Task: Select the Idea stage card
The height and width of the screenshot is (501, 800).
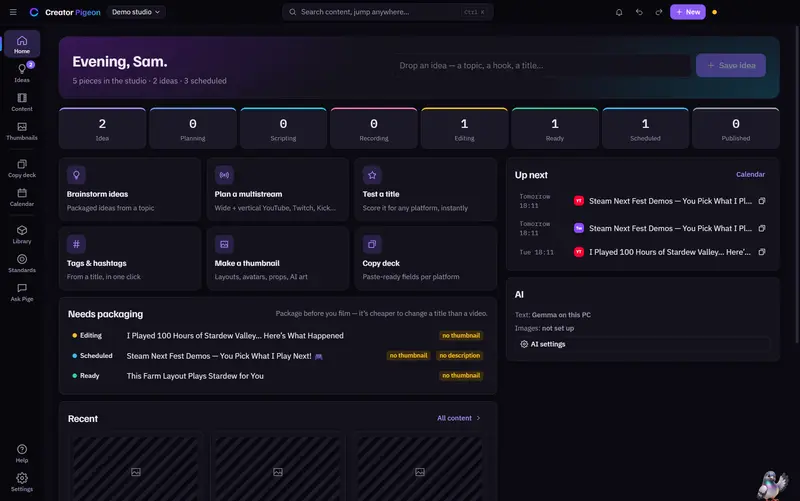Action: click(102, 129)
